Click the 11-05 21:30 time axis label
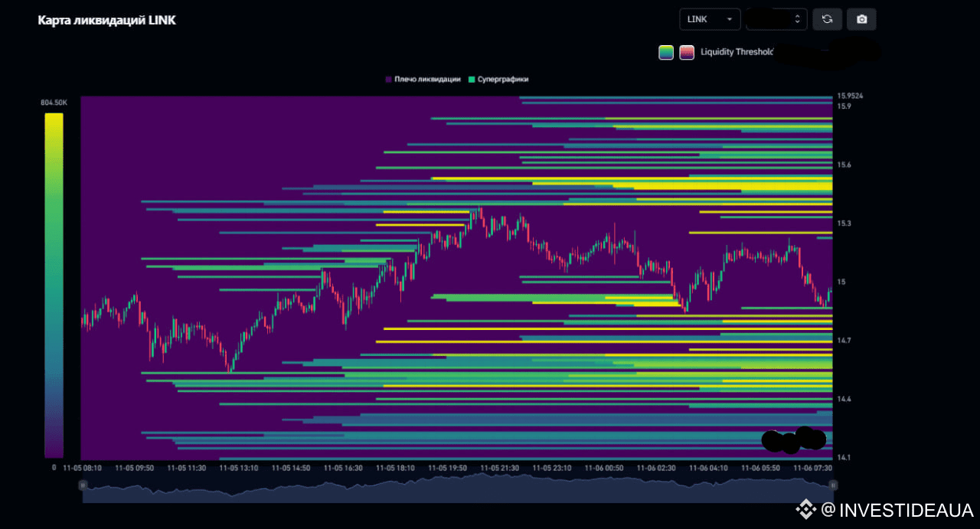Image resolution: width=980 pixels, height=529 pixels. pyautogui.click(x=499, y=467)
